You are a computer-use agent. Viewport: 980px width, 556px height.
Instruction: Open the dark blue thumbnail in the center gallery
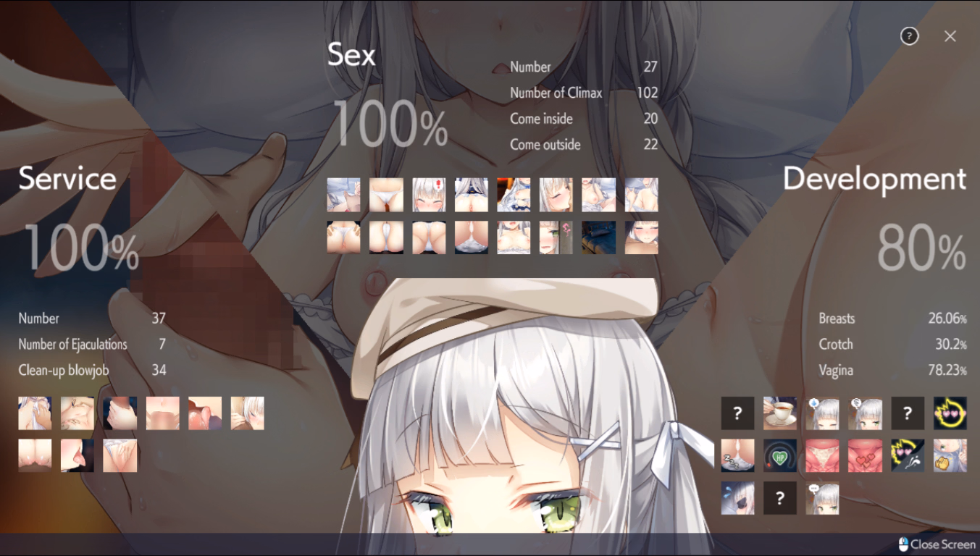click(599, 237)
